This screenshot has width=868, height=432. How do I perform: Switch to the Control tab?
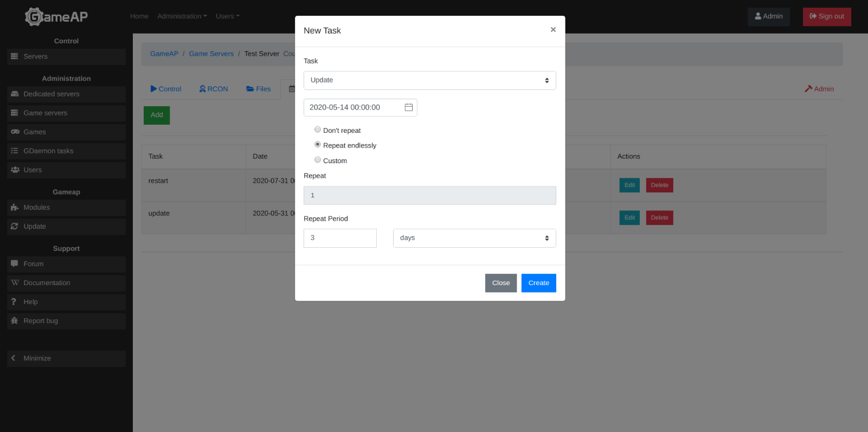(x=166, y=89)
